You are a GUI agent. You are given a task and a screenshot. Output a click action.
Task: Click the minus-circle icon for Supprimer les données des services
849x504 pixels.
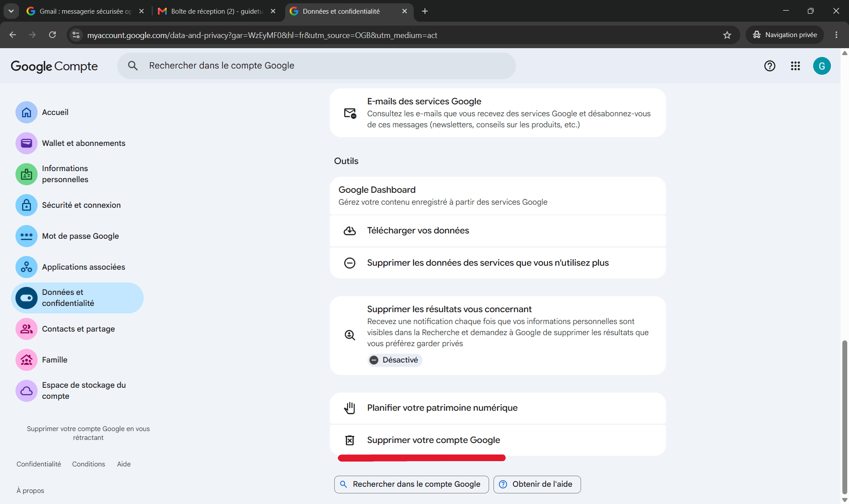(x=350, y=263)
